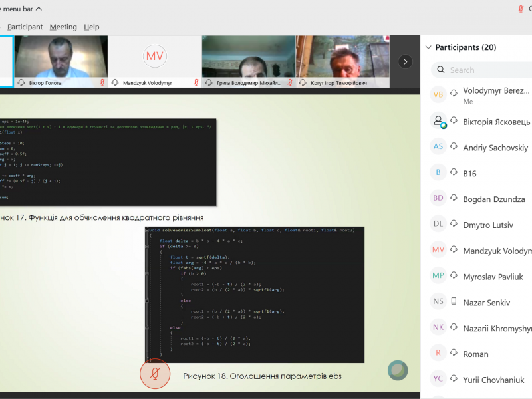Click the Webex Assistant circle icon
The width and height of the screenshot is (532, 399).
(x=398, y=370)
